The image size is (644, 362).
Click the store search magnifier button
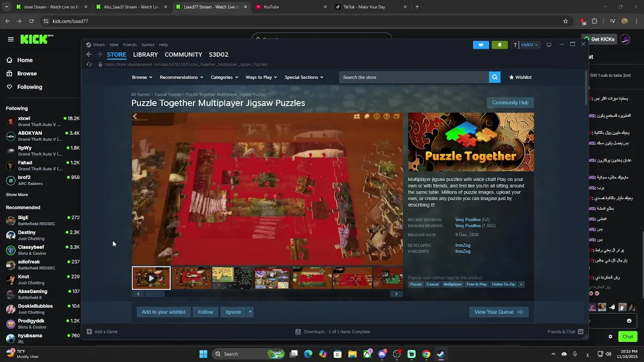click(x=495, y=77)
